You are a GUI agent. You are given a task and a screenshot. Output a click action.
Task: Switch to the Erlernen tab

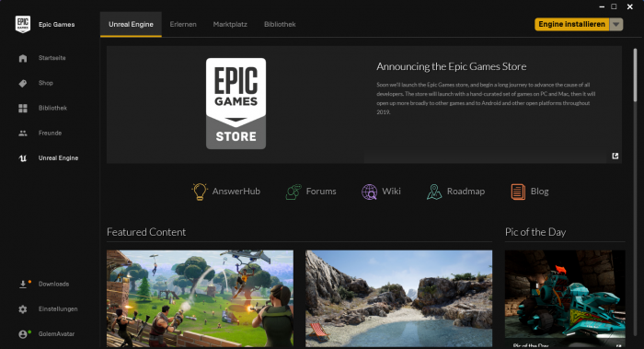click(x=183, y=24)
